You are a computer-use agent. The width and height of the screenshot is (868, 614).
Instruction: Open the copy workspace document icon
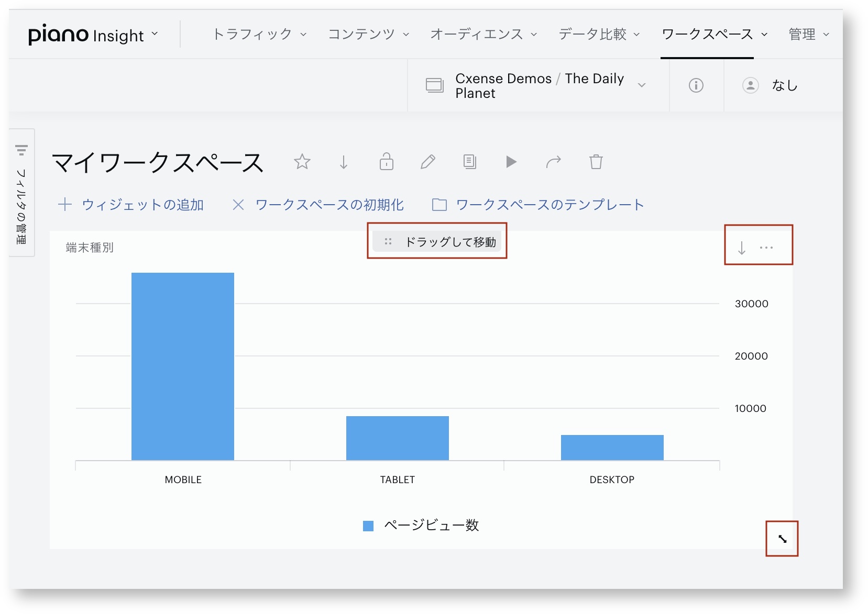click(x=470, y=162)
